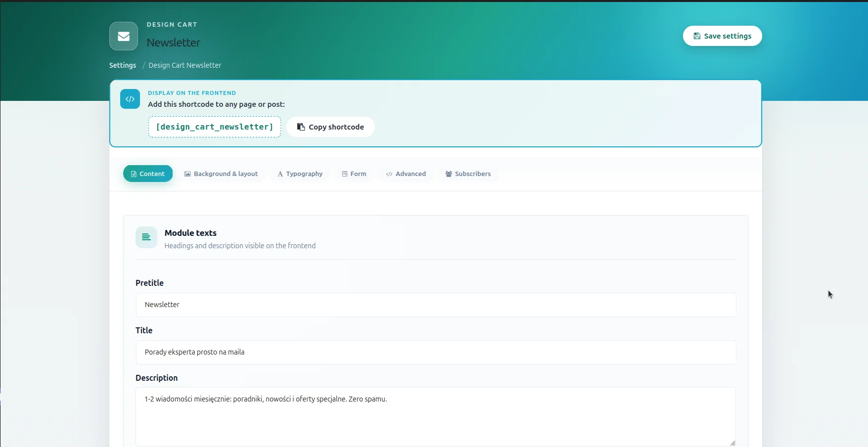Viewport: 868px width, 447px height.
Task: Click the floppy disk icon in Save settings
Action: pyautogui.click(x=697, y=36)
